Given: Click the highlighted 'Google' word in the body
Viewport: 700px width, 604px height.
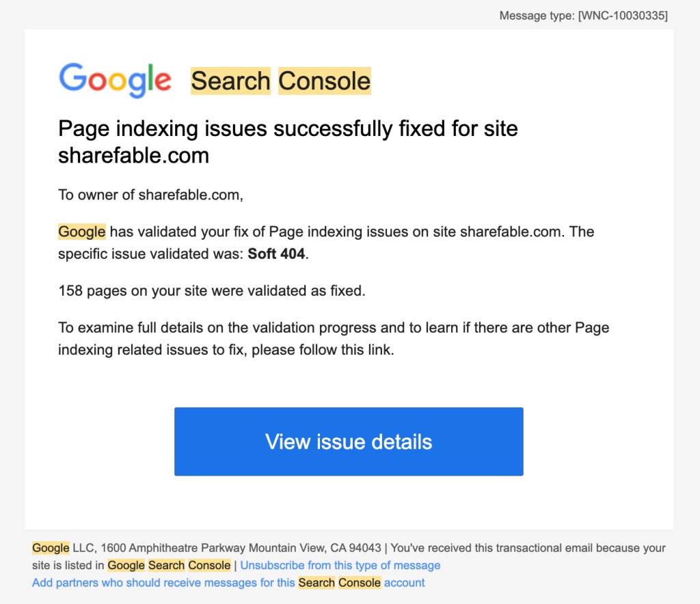Looking at the screenshot, I should tap(81, 232).
